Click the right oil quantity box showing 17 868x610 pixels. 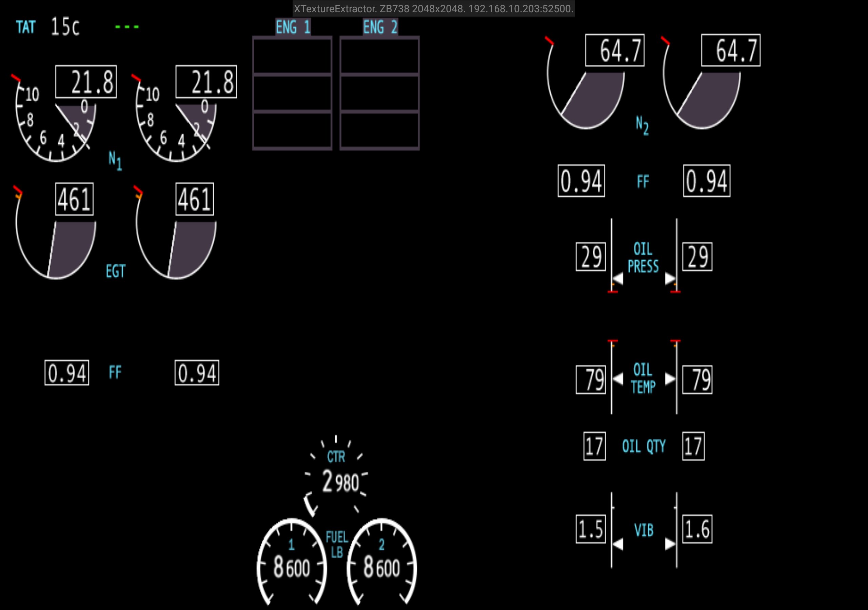point(693,446)
